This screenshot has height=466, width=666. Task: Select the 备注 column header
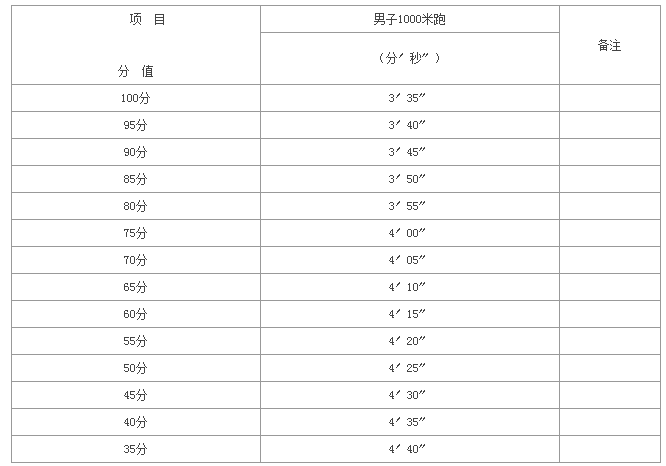pyautogui.click(x=610, y=45)
